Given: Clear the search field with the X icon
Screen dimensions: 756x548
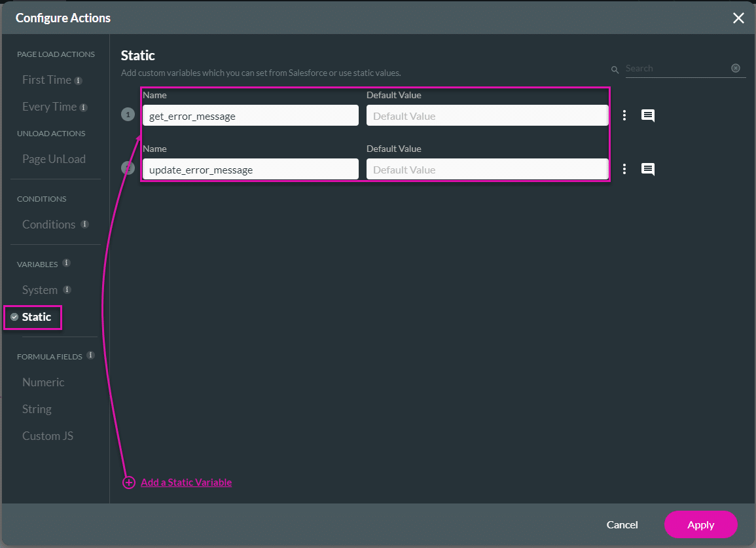Looking at the screenshot, I should coord(735,68).
